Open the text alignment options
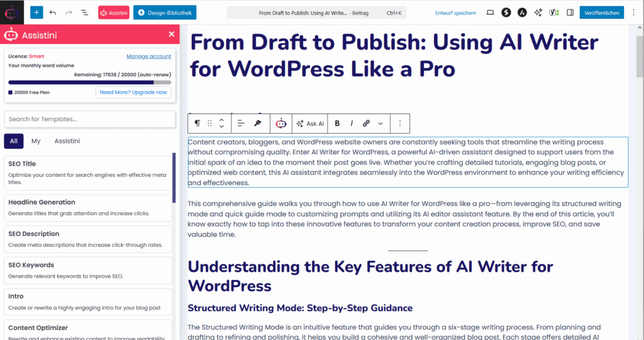The image size is (644, 340). (241, 123)
